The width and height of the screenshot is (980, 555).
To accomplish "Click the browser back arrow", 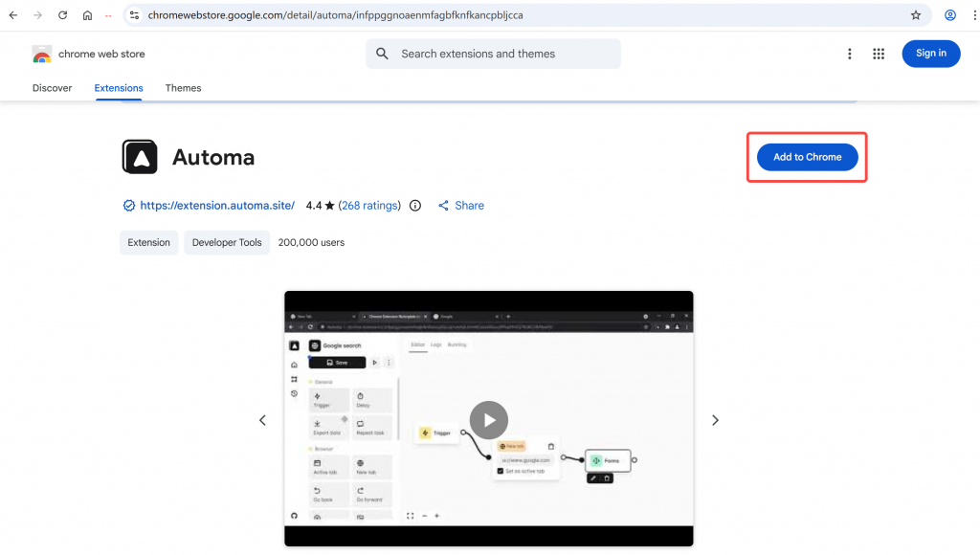I will [13, 15].
